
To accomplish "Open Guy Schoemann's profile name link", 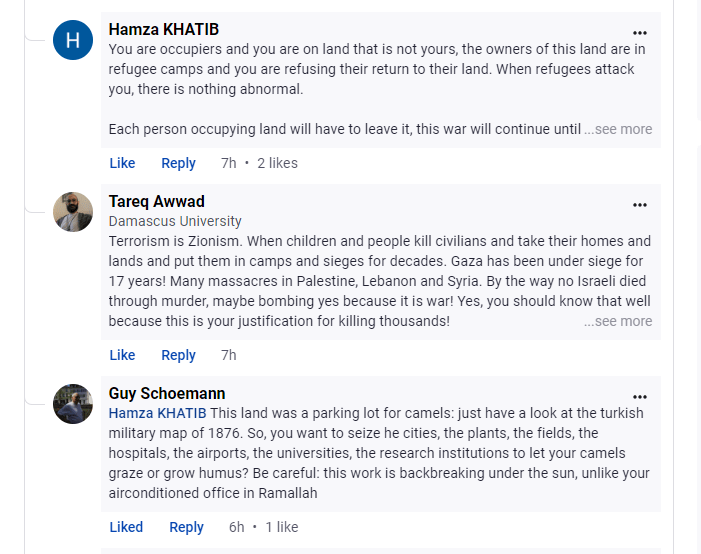I will (166, 393).
